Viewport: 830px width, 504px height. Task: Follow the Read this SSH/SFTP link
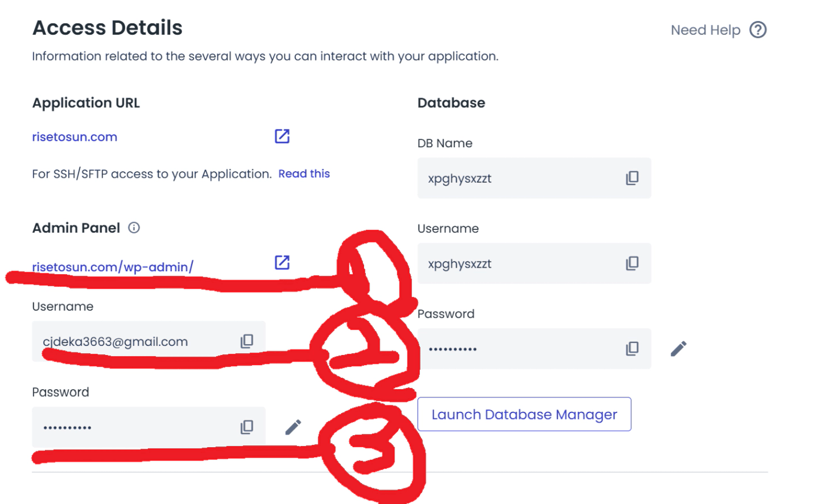(304, 174)
